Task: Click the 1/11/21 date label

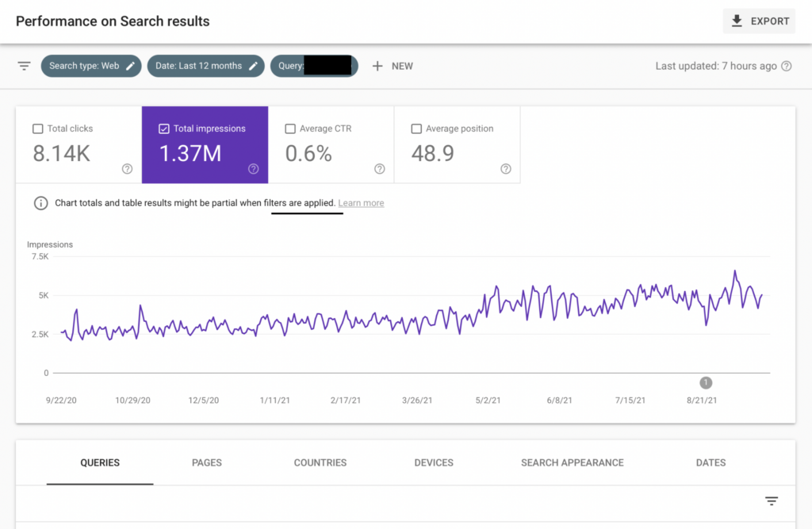Action: (275, 401)
